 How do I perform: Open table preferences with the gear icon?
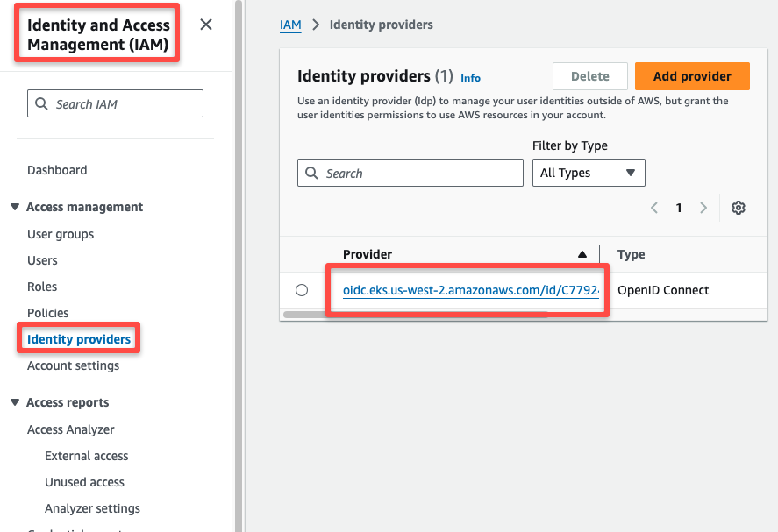point(738,208)
